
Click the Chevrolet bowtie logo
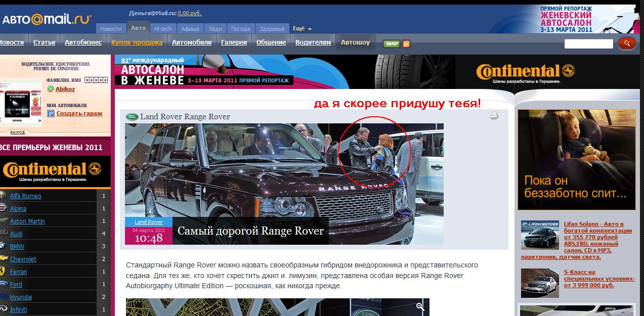[4, 259]
